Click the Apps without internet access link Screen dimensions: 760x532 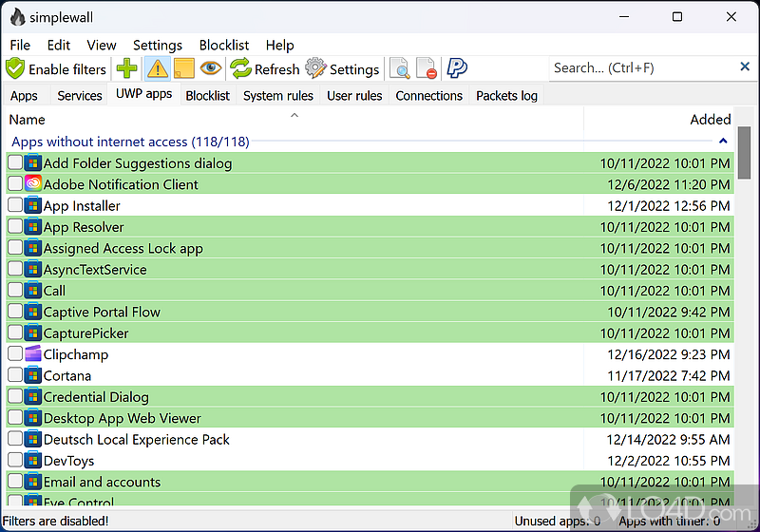click(x=130, y=142)
